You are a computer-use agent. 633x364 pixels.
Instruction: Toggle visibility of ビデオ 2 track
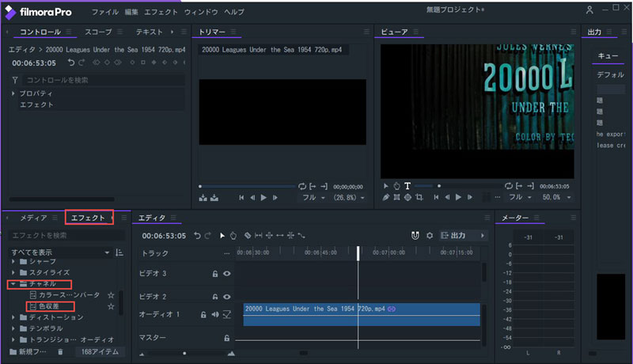(227, 297)
